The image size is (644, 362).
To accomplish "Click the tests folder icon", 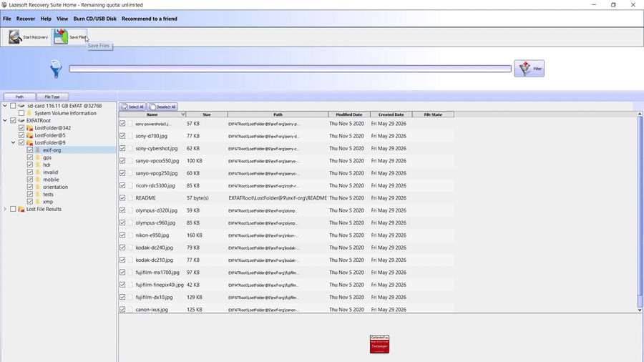I will 38,195.
